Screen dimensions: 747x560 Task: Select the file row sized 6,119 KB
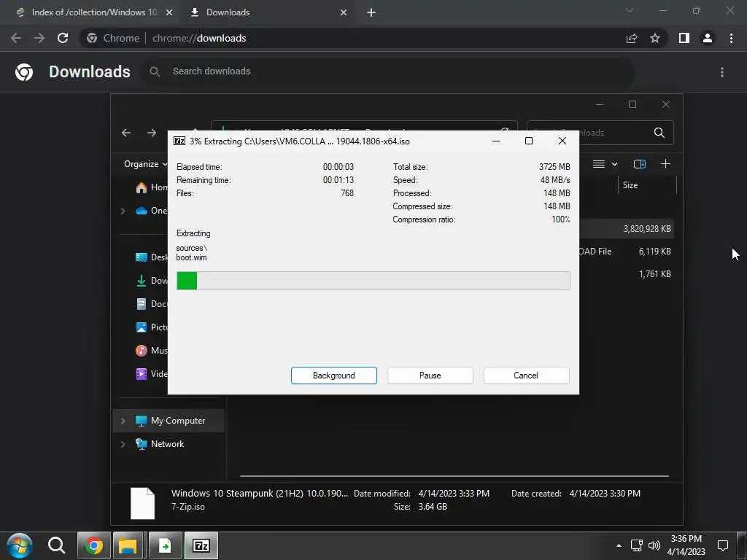click(627, 252)
